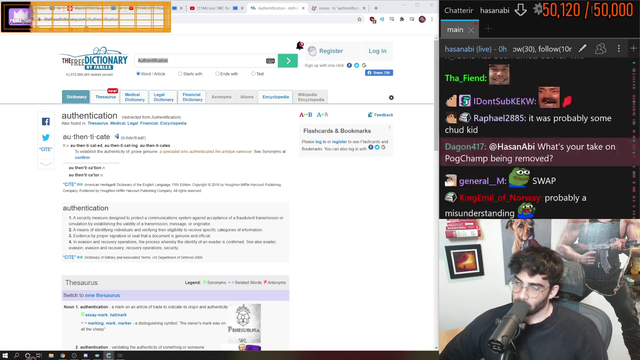Open a new Chrome browser tab
This screenshot has height=360, width=640.
[x=376, y=8]
